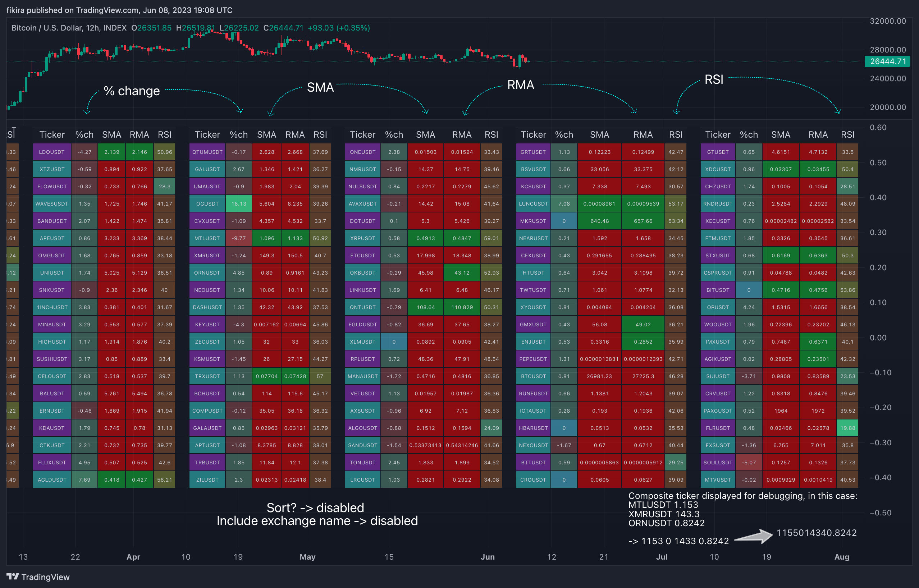Click the BTTUSDT RSI value 29.25
Viewport: 919px width, 588px height.
[676, 462]
